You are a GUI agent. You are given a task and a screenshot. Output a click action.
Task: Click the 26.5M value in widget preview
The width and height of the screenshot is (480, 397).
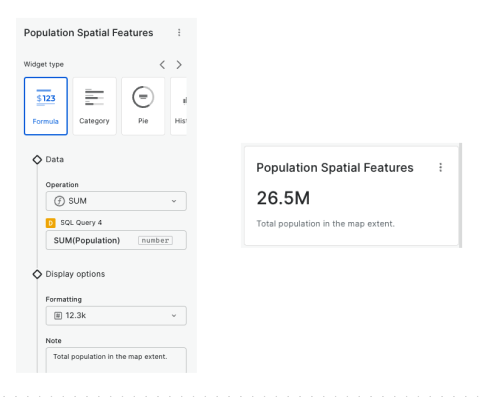coord(283,198)
